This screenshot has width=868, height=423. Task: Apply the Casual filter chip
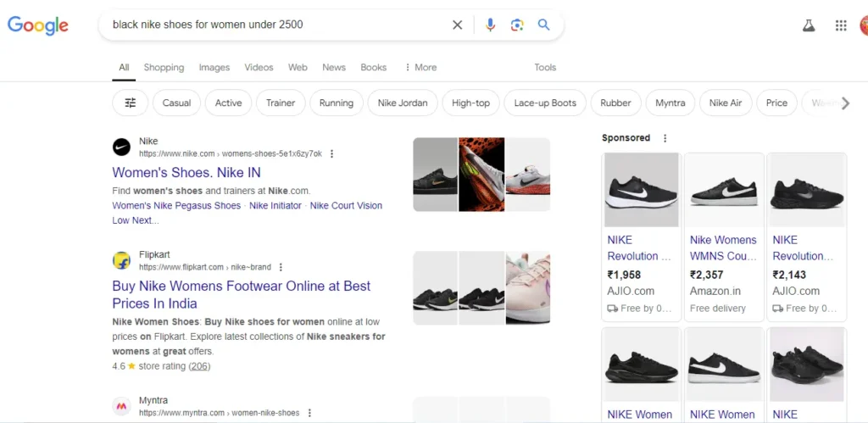(176, 103)
